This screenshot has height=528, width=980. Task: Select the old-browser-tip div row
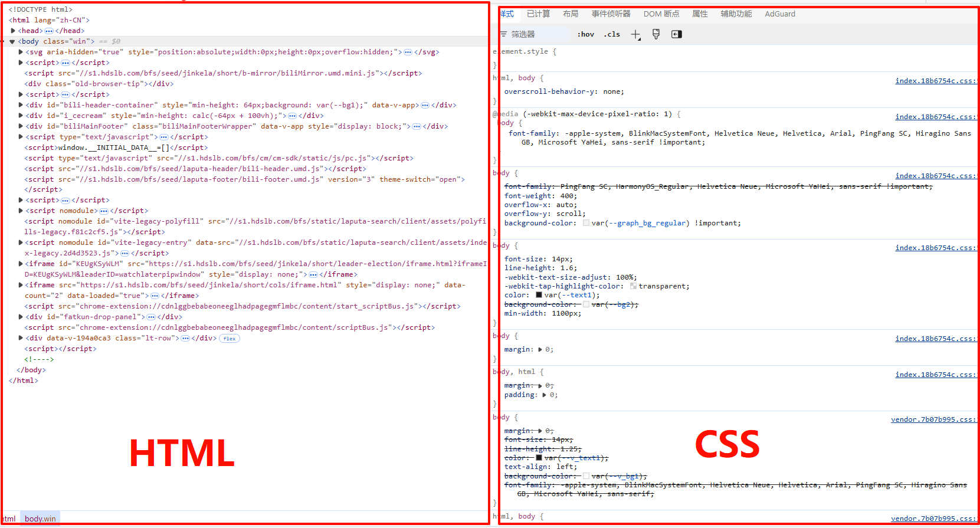tap(99, 84)
